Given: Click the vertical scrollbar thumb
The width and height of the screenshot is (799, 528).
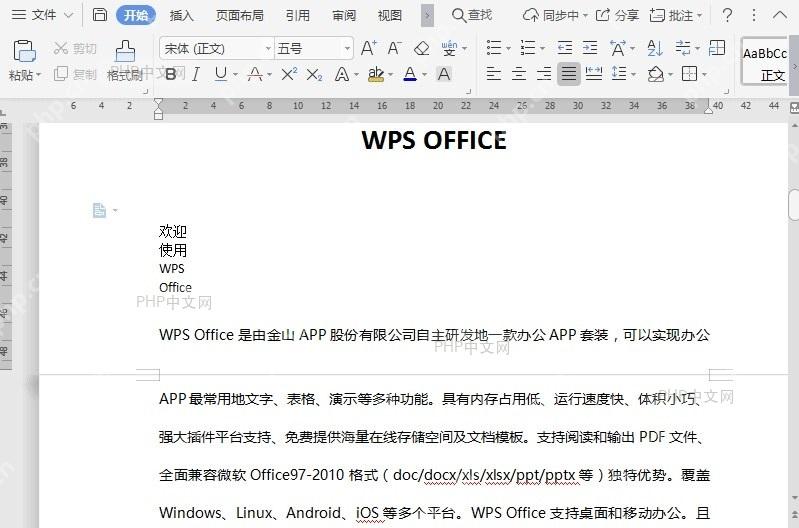Looking at the screenshot, I should click(x=794, y=204).
